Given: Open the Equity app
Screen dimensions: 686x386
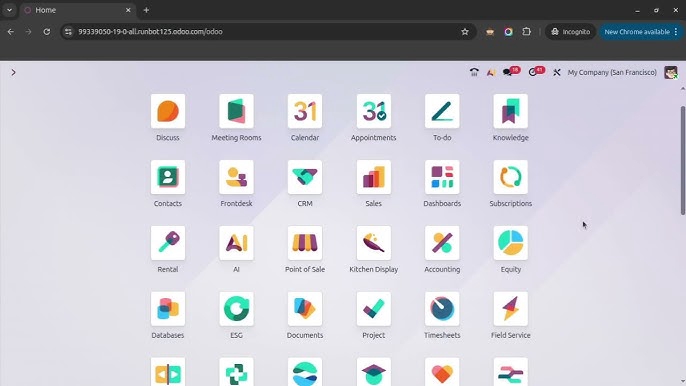Looking at the screenshot, I should tap(511, 243).
